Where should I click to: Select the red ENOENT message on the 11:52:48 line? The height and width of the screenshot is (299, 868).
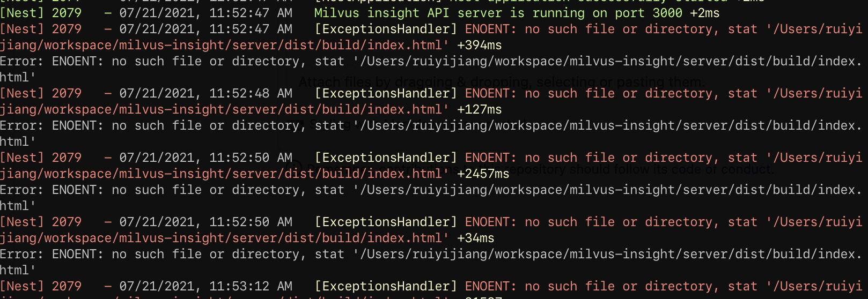[x=664, y=93]
